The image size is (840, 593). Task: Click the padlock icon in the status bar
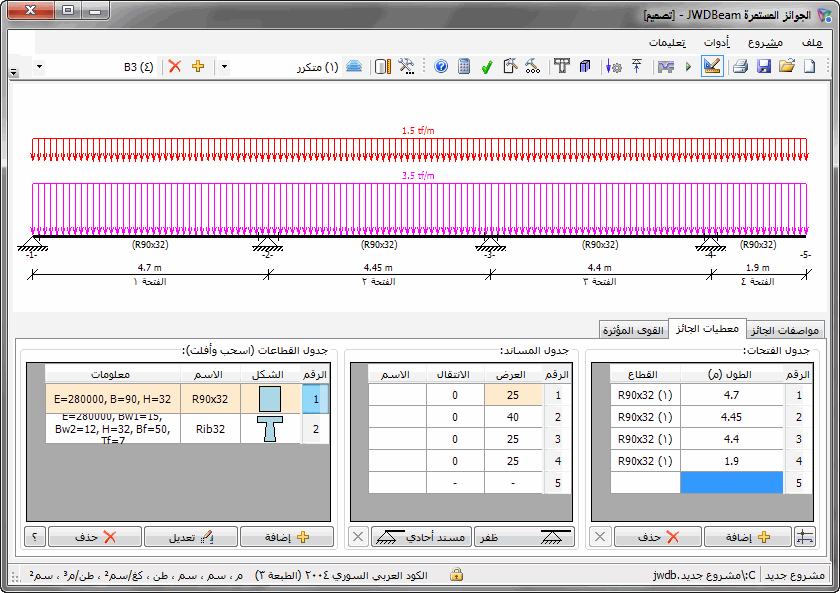[456, 575]
